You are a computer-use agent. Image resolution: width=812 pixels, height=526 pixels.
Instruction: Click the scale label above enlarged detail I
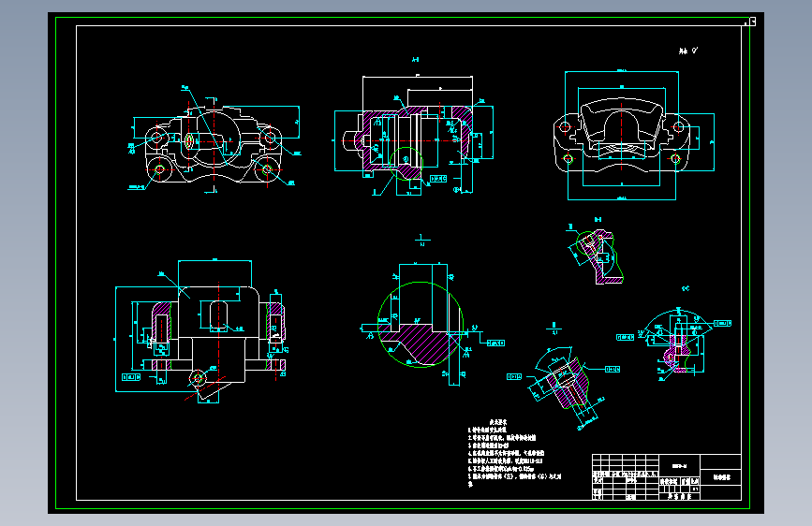coord(422,240)
